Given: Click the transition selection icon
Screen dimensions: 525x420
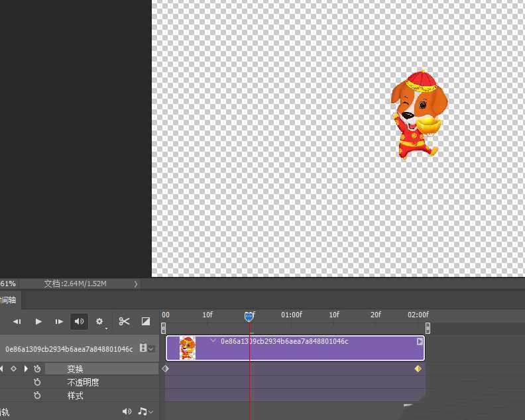Looking at the screenshot, I should [146, 322].
